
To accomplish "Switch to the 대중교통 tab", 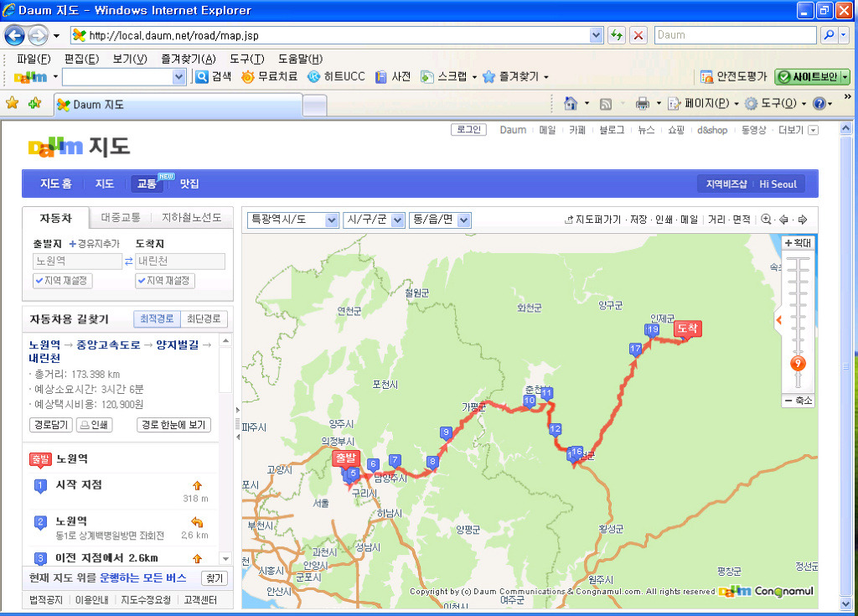I will pos(121,217).
